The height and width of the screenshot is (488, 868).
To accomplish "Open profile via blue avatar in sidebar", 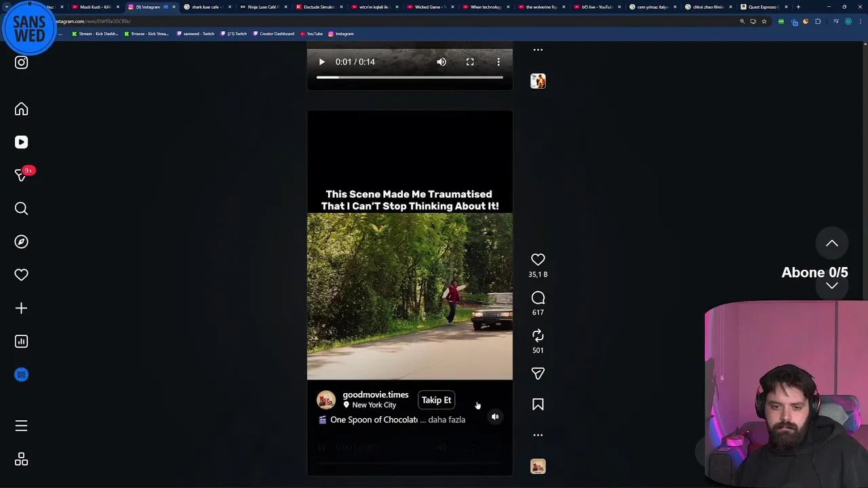I will click(21, 375).
